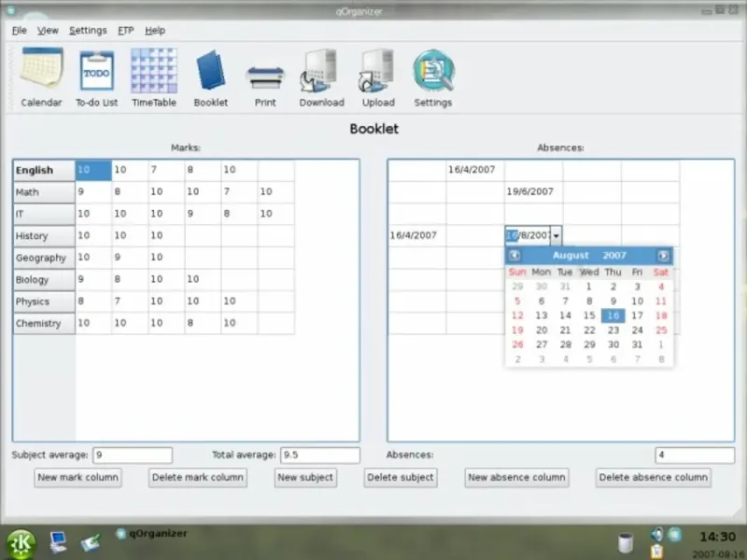747x560 pixels.
Task: Select day 31 in August calendar
Action: point(637,344)
